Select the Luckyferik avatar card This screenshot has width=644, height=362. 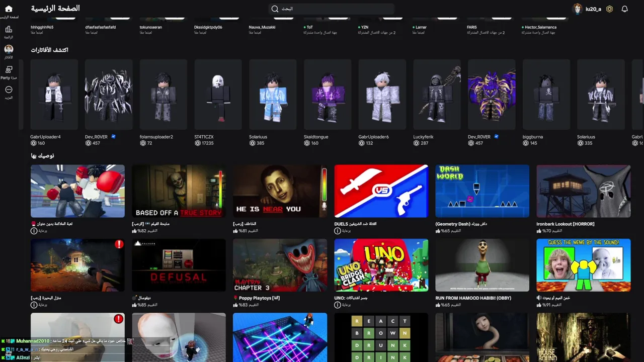coord(437,95)
